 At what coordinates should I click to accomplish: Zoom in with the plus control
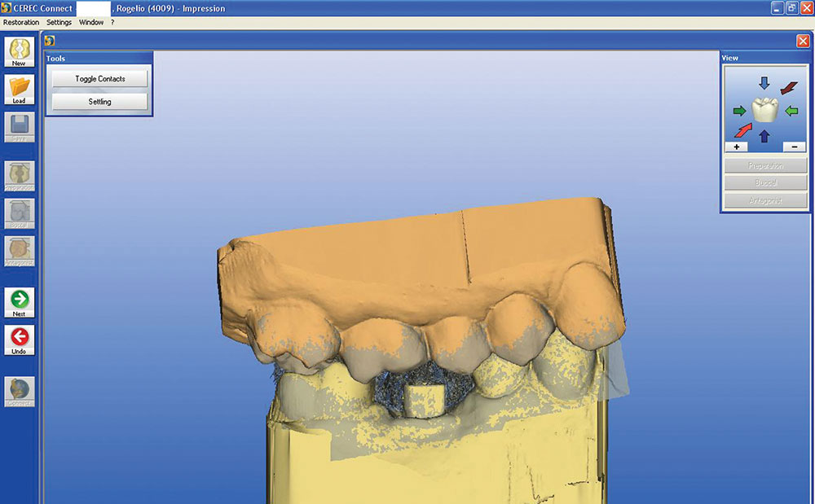[x=737, y=147]
